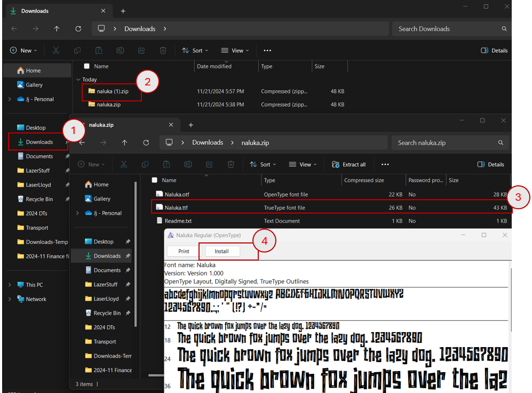The height and width of the screenshot is (393, 532).
Task: Open Sort dropdown in naluka.zip window
Action: pos(263,164)
